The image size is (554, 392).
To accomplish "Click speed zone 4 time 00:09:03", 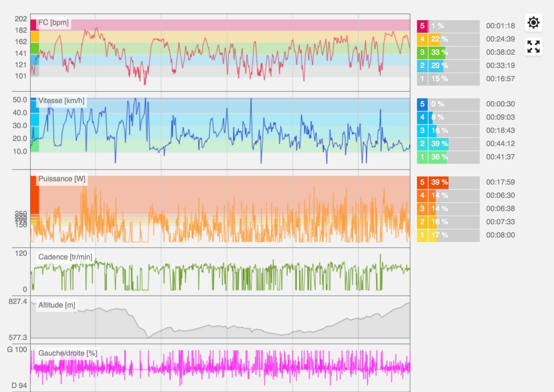I will [500, 117].
